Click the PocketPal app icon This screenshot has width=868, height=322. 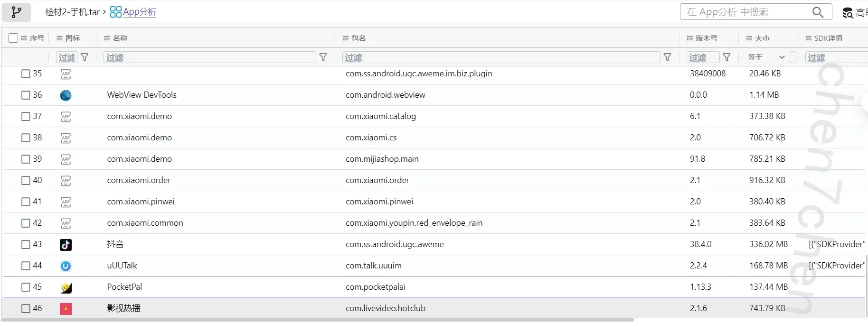coord(66,287)
